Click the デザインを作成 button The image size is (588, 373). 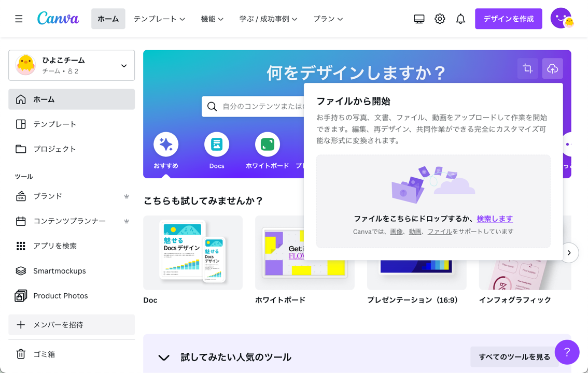pyautogui.click(x=509, y=19)
